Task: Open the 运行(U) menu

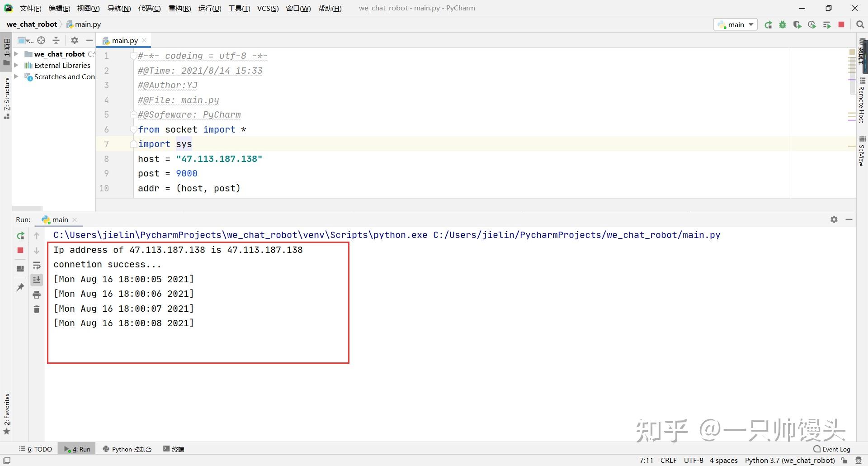Action: (x=209, y=8)
